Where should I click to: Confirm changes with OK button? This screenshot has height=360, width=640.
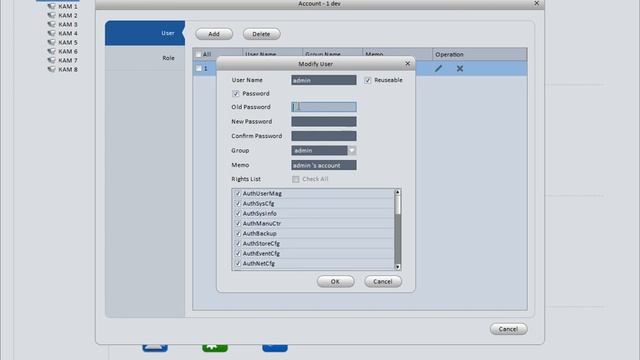click(336, 281)
